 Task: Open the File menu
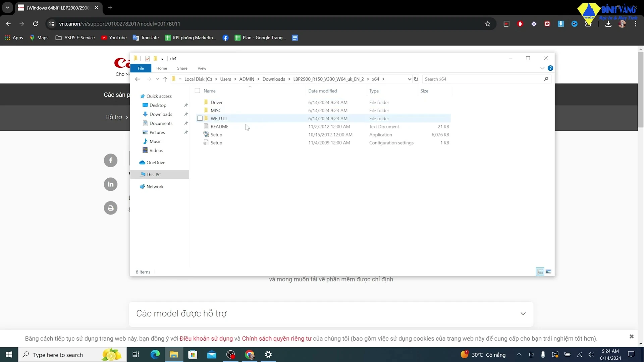click(x=141, y=68)
